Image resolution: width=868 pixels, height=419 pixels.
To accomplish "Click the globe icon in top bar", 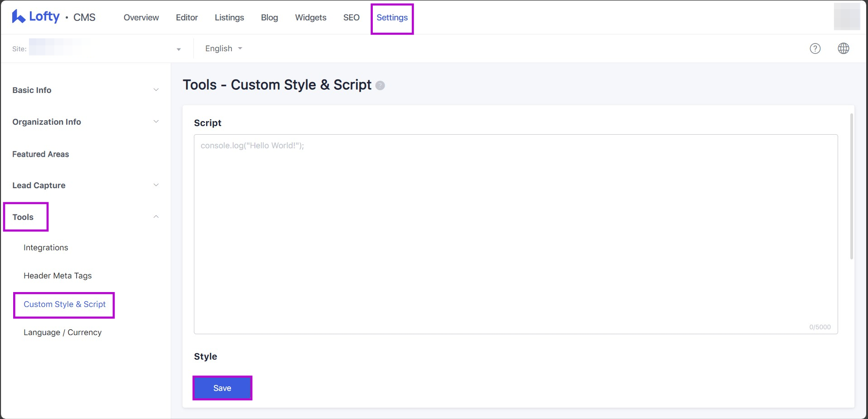I will tap(843, 49).
